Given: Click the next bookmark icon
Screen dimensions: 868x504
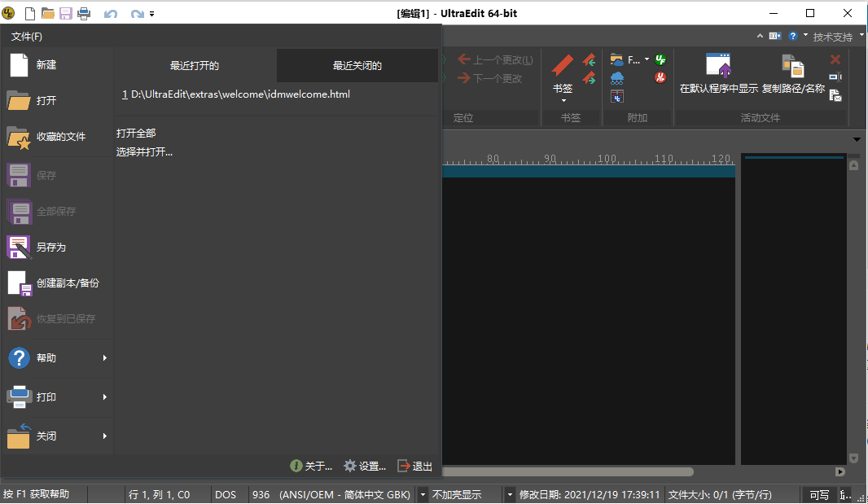Looking at the screenshot, I should (x=589, y=78).
